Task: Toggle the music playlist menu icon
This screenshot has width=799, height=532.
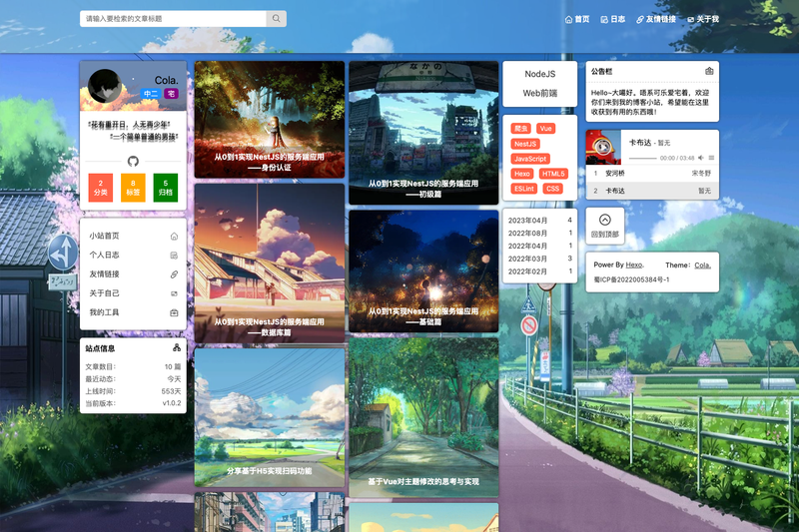Action: [711, 158]
